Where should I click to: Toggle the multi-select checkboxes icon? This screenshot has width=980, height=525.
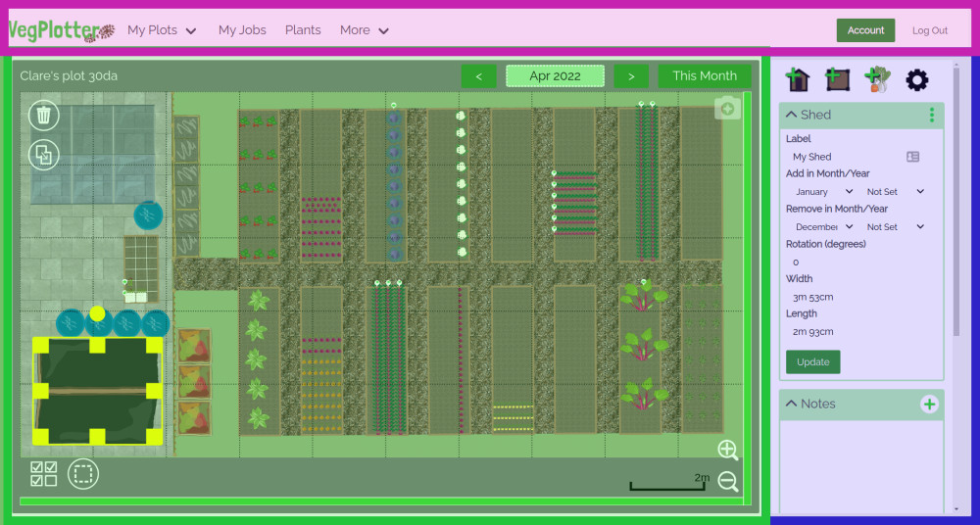43,474
